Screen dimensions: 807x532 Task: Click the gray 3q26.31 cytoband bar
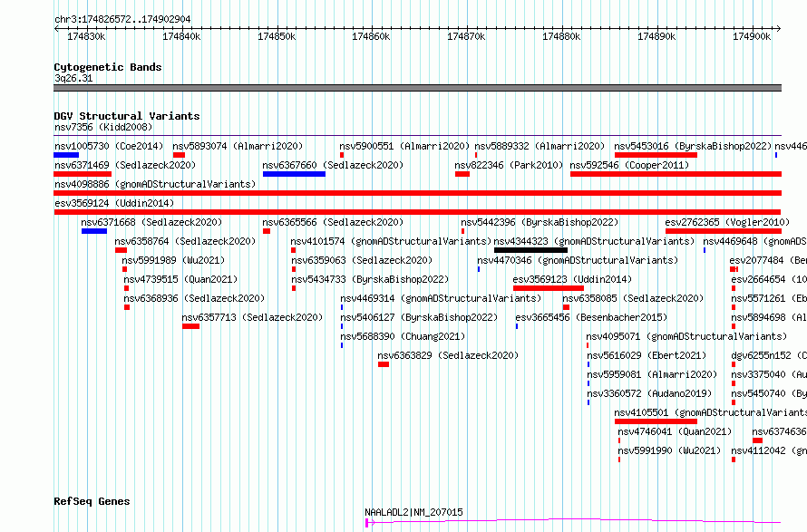click(x=417, y=88)
